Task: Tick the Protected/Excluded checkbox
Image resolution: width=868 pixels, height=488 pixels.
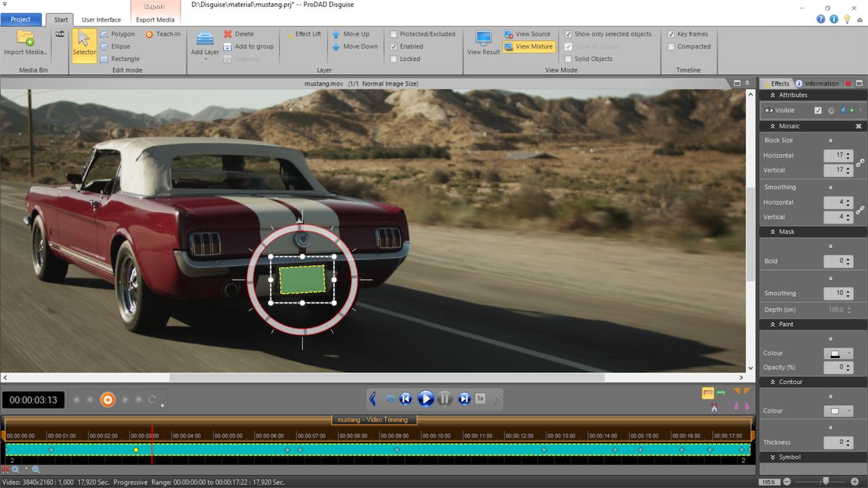Action: tap(394, 34)
